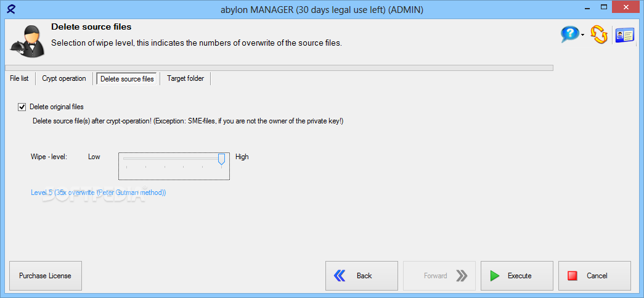Viewport: 644px width, 298px height.
Task: Click the wipe-level slider thumb
Action: coord(221,159)
